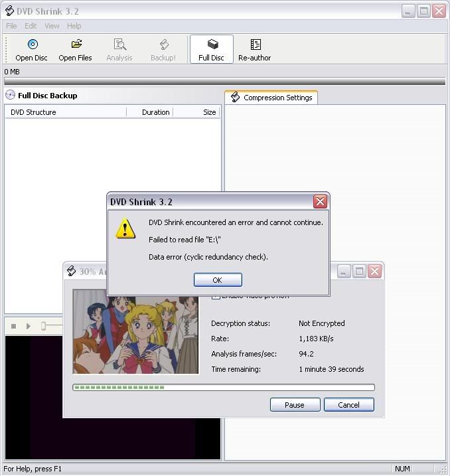Click the Backup! toolbar button
Screen dimensions: 450x476
(163, 50)
